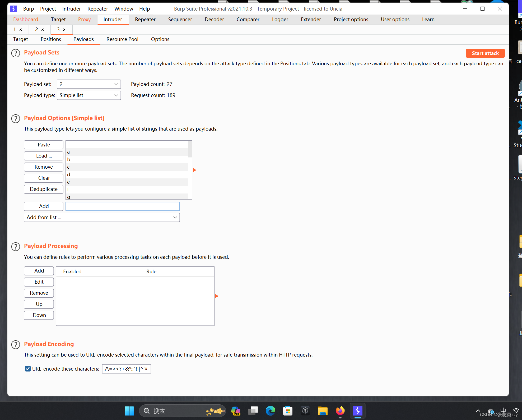Open Microsoft Edge from the taskbar
Viewport: 522px width, 420px height.
270,411
